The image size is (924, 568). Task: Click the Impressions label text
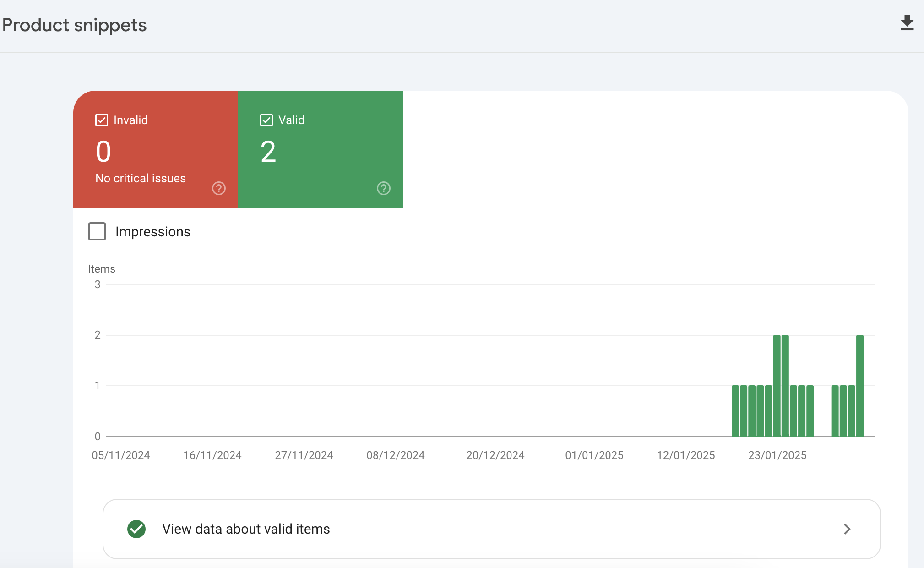[x=152, y=232]
